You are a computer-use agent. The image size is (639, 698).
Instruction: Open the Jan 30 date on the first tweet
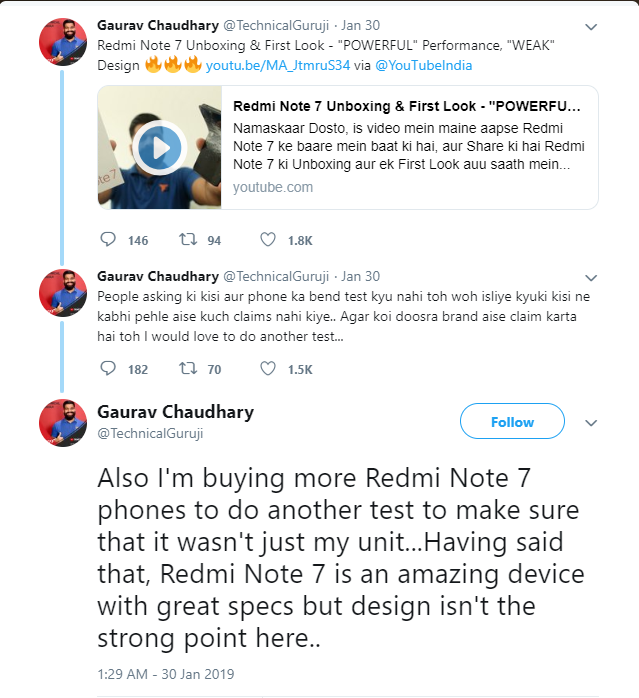click(360, 24)
